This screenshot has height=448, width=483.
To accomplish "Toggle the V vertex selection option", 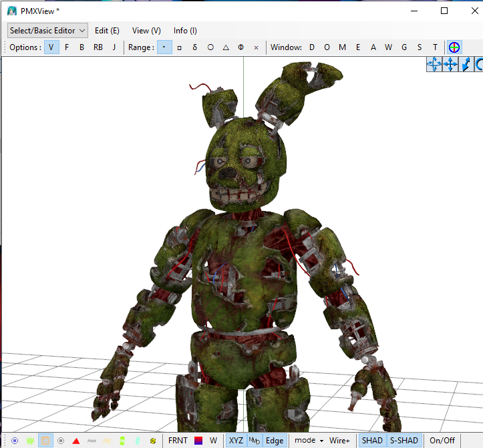I will tap(51, 47).
